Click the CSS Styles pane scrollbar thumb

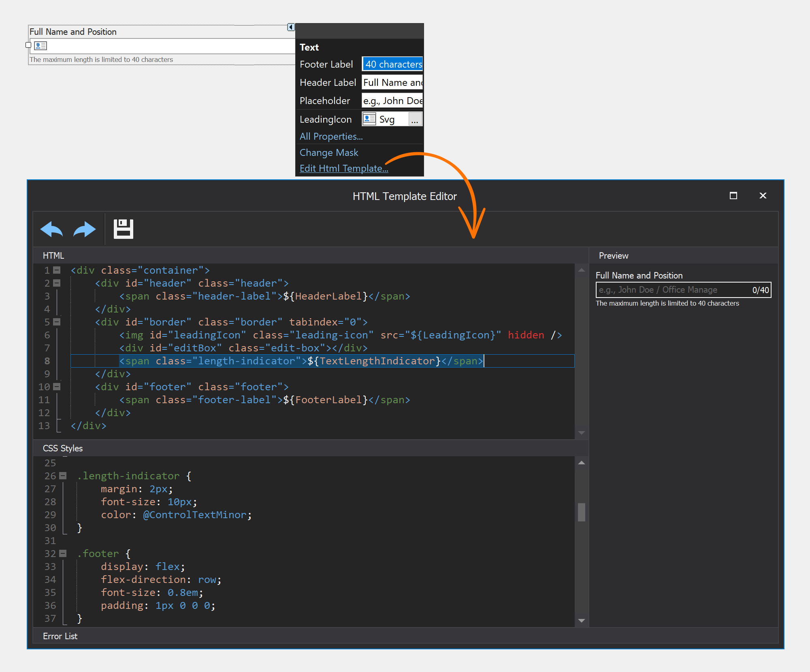(x=581, y=512)
